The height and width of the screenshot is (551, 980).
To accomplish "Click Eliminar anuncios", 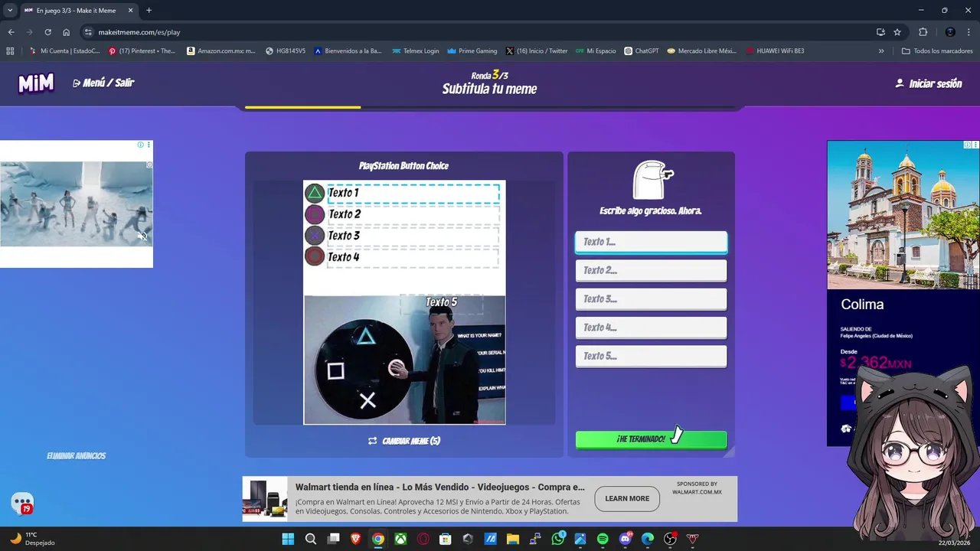I will (x=77, y=456).
